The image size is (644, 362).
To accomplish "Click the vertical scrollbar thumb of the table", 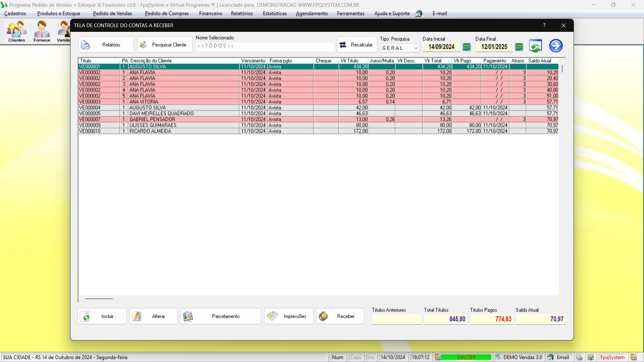I will tap(562, 69).
